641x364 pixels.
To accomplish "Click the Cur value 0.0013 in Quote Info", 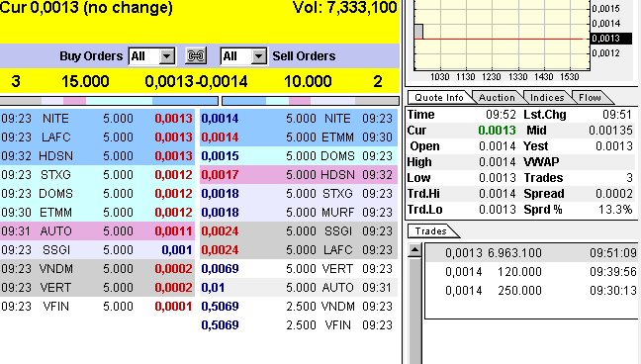I will coord(497,131).
